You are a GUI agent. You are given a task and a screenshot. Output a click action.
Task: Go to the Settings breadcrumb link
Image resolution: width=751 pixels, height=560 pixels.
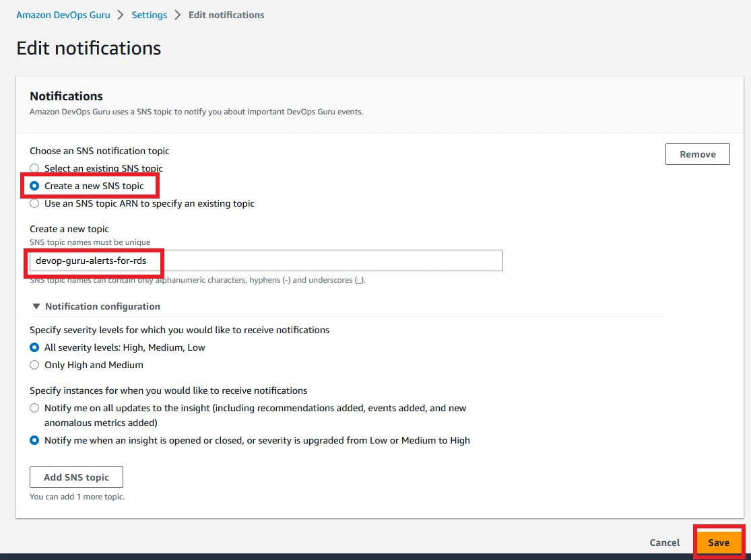pos(150,15)
